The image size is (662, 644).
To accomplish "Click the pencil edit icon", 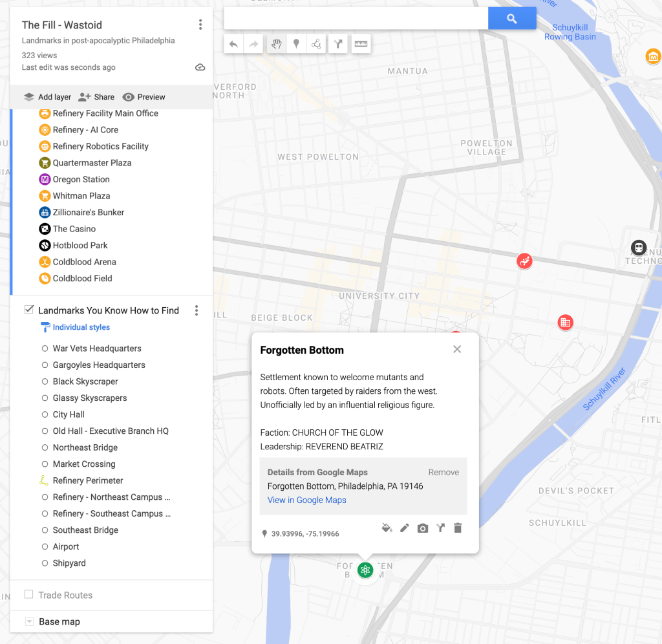I will pyautogui.click(x=405, y=528).
